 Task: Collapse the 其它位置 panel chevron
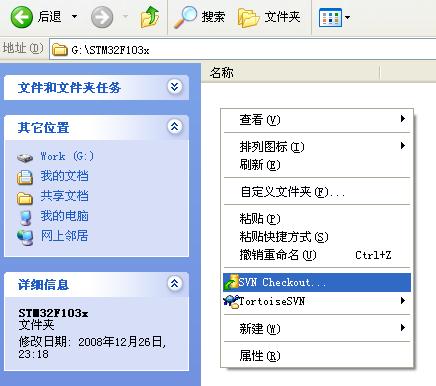(x=175, y=127)
